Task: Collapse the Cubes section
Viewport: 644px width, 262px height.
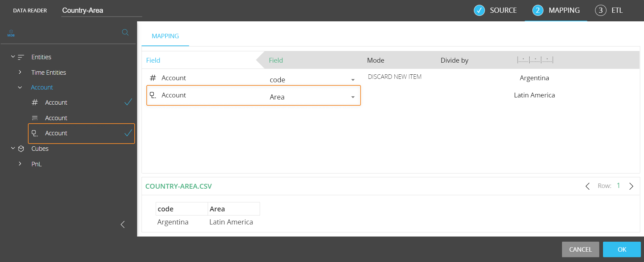Action: [x=13, y=148]
